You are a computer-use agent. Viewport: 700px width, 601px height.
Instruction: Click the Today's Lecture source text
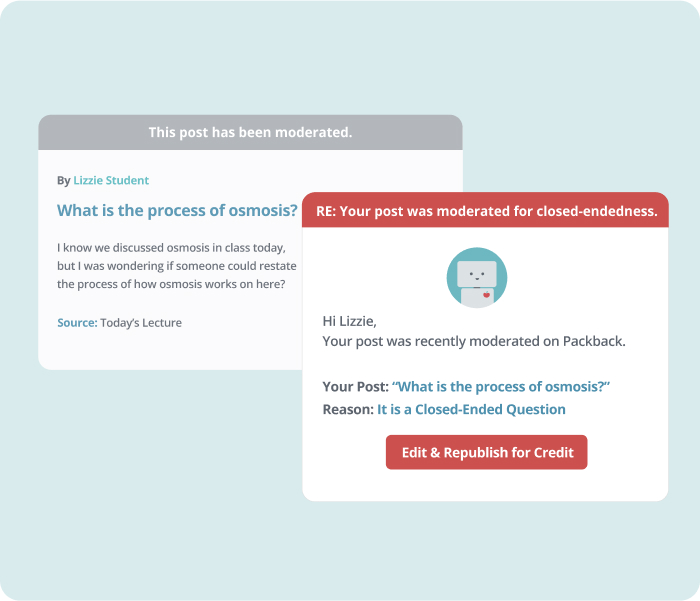[x=141, y=322]
